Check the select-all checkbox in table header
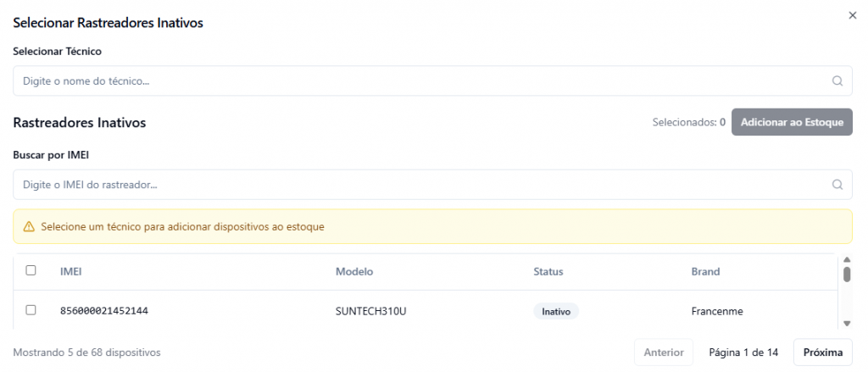The height and width of the screenshot is (372, 868). pos(31,270)
